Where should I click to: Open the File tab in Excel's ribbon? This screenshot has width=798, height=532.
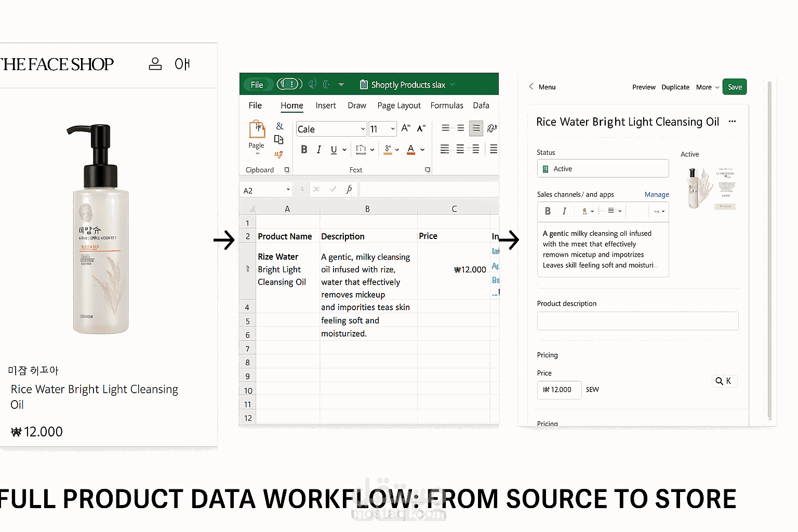pos(255,105)
